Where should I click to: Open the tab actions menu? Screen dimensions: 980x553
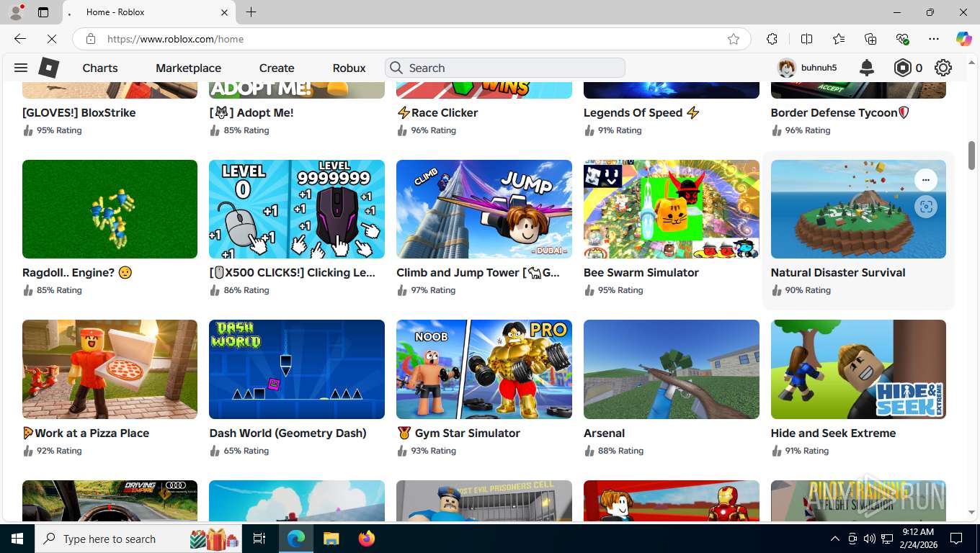click(x=43, y=12)
